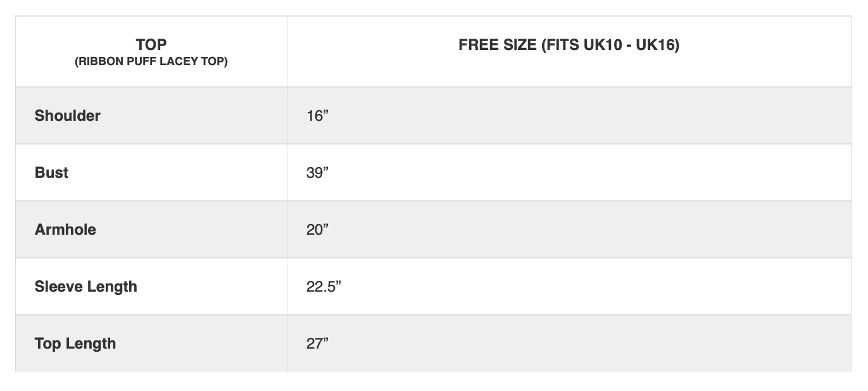Select the Shoulder row label
Viewport: 868px width, 391px height.
pyautogui.click(x=67, y=116)
